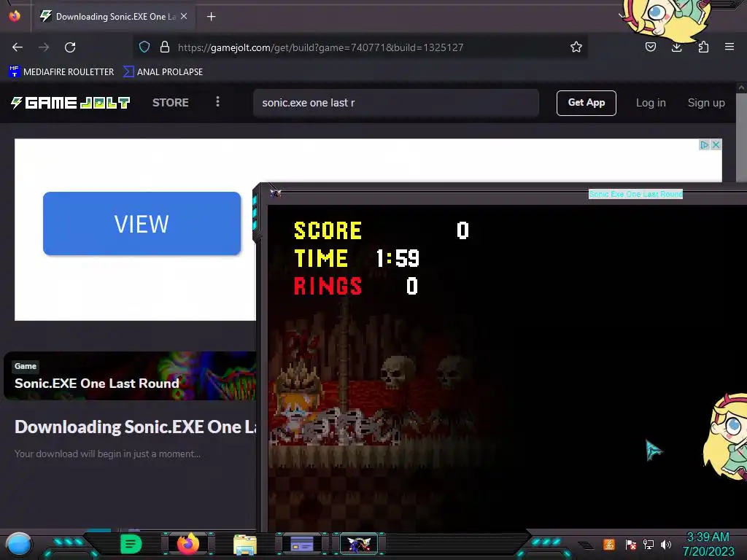
Task: Click the Firefox taskbar icon
Action: tap(188, 544)
